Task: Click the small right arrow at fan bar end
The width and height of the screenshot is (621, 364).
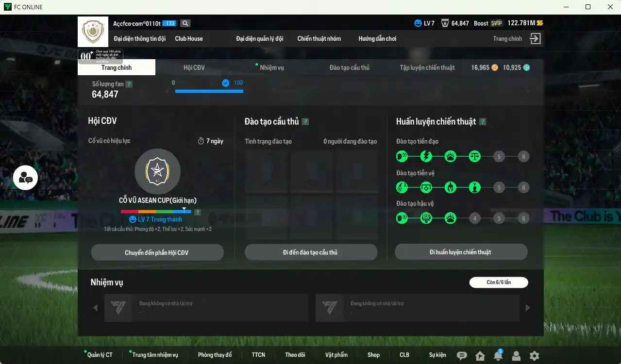Action: (x=528, y=91)
